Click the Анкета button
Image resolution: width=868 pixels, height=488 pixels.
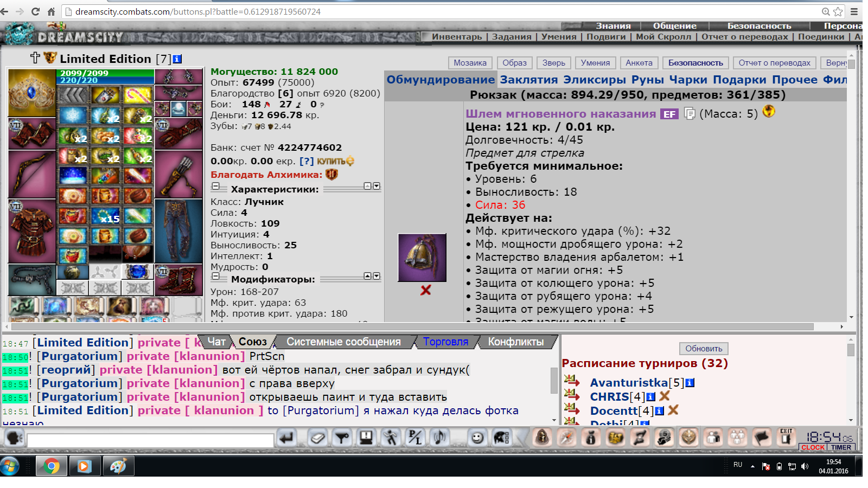639,63
